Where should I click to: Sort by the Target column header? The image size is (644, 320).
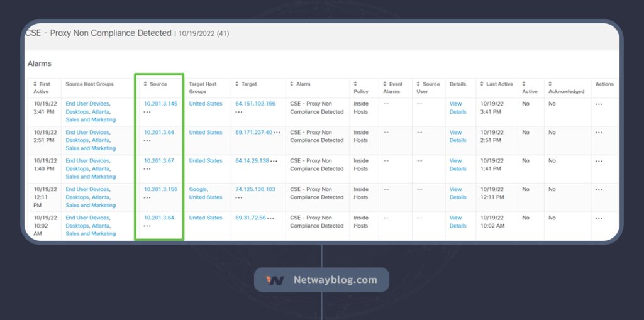[x=237, y=84]
